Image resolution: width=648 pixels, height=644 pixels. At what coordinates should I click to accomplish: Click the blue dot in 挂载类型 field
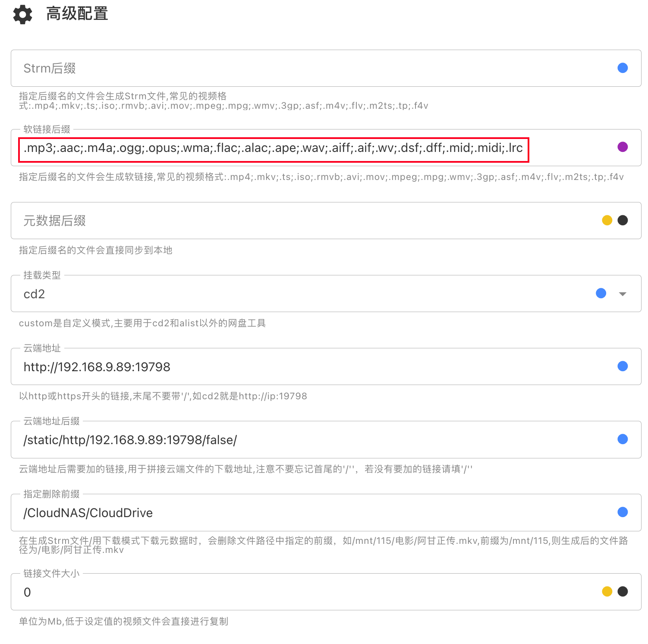(601, 294)
